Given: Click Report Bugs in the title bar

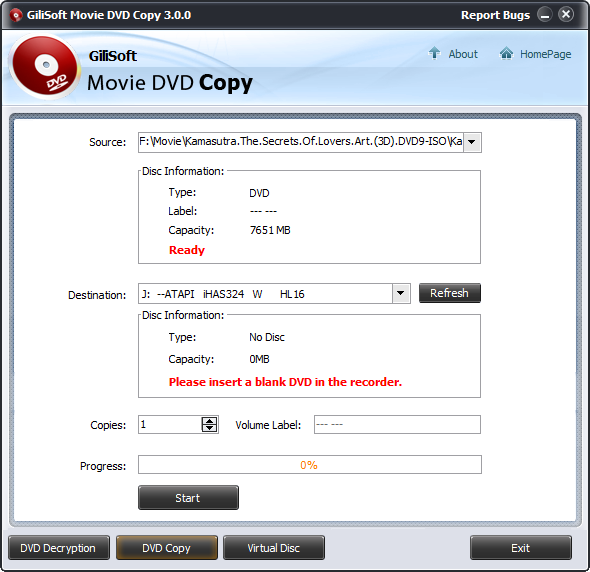Looking at the screenshot, I should click(x=495, y=15).
